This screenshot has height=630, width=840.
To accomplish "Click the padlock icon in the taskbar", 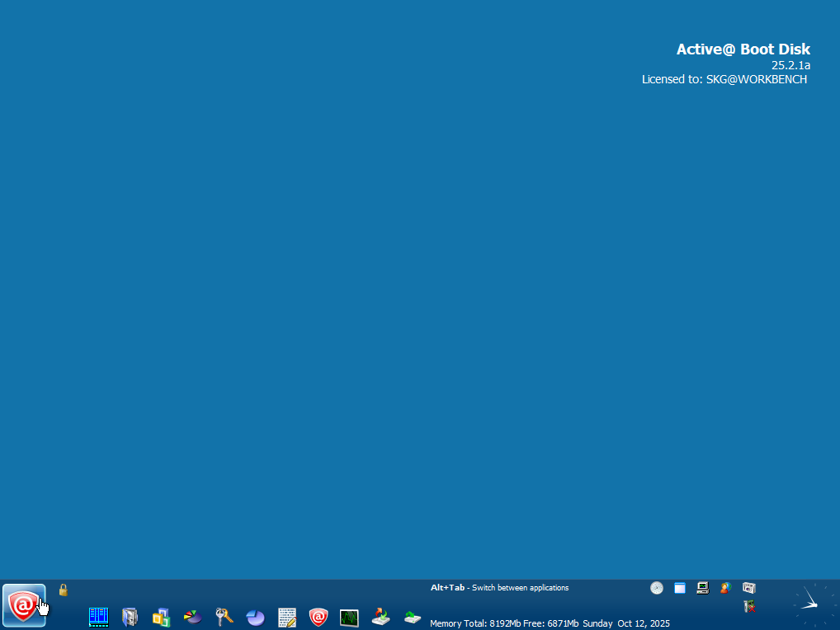I will pos(63,590).
